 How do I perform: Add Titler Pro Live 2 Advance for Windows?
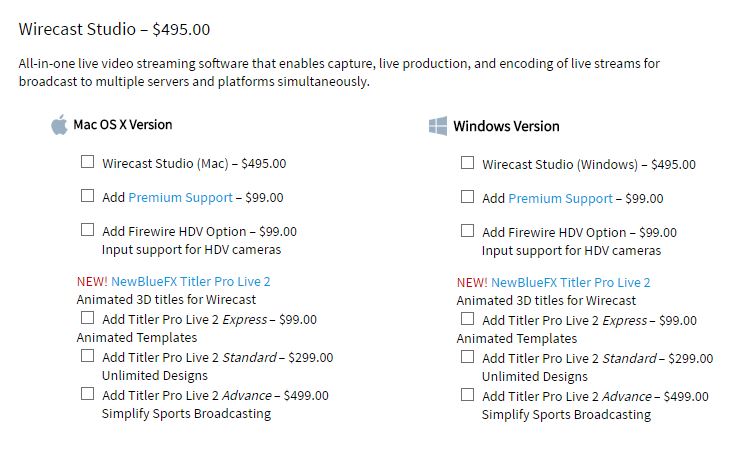[468, 394]
